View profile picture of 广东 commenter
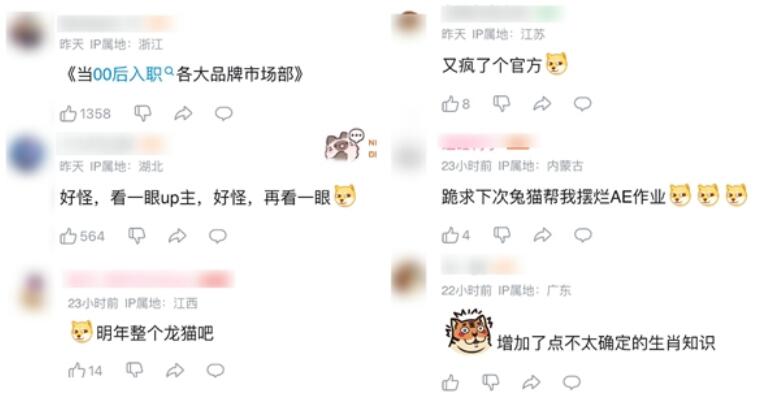This screenshot has width=781, height=406. pyautogui.click(x=408, y=276)
